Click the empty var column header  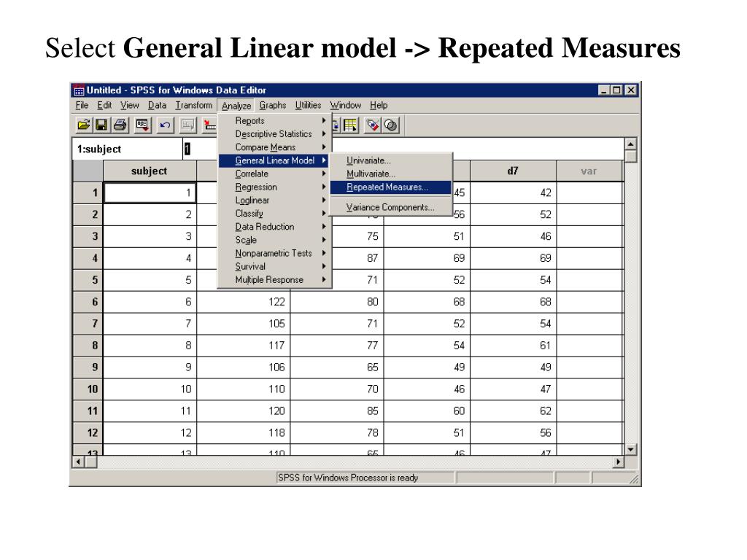589,171
